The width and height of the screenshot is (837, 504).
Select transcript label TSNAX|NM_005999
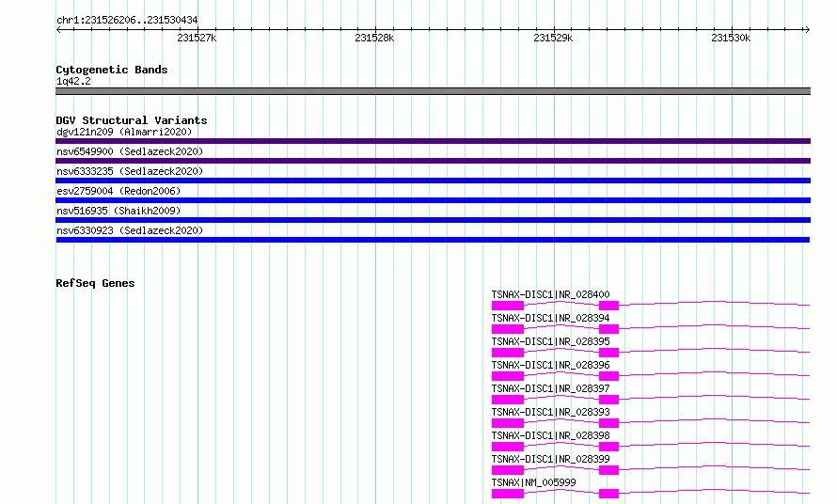(534, 482)
